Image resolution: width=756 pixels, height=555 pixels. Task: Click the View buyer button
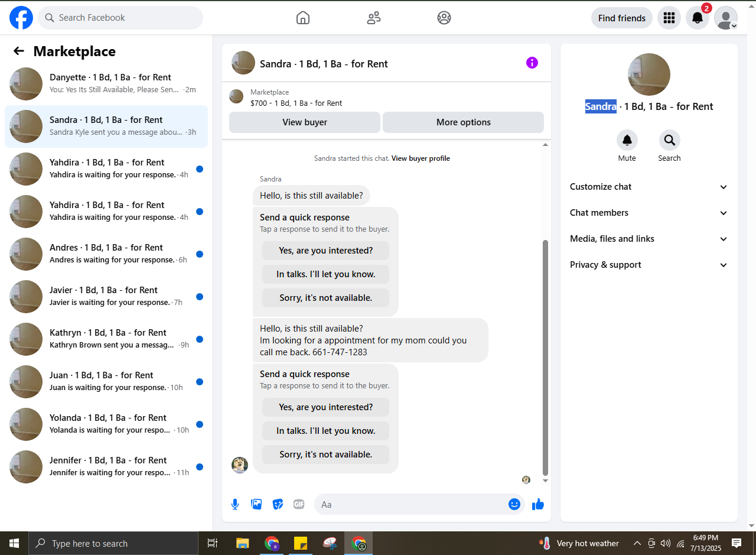tap(305, 122)
